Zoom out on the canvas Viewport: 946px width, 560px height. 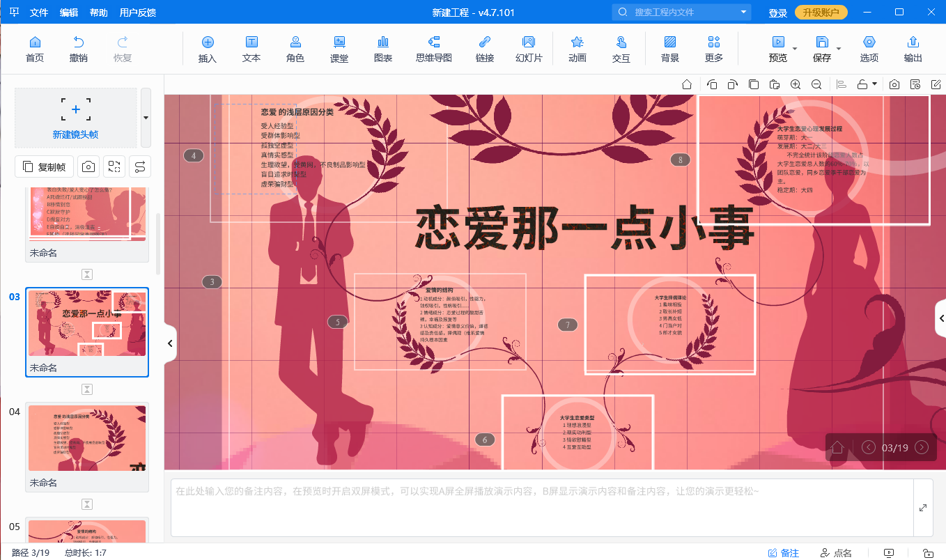[816, 84]
